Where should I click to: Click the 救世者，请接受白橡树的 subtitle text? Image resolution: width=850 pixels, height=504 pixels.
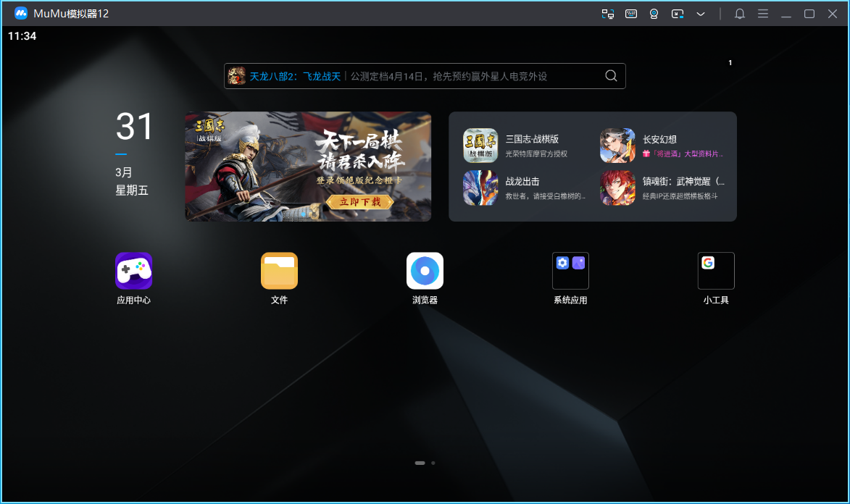tap(546, 196)
